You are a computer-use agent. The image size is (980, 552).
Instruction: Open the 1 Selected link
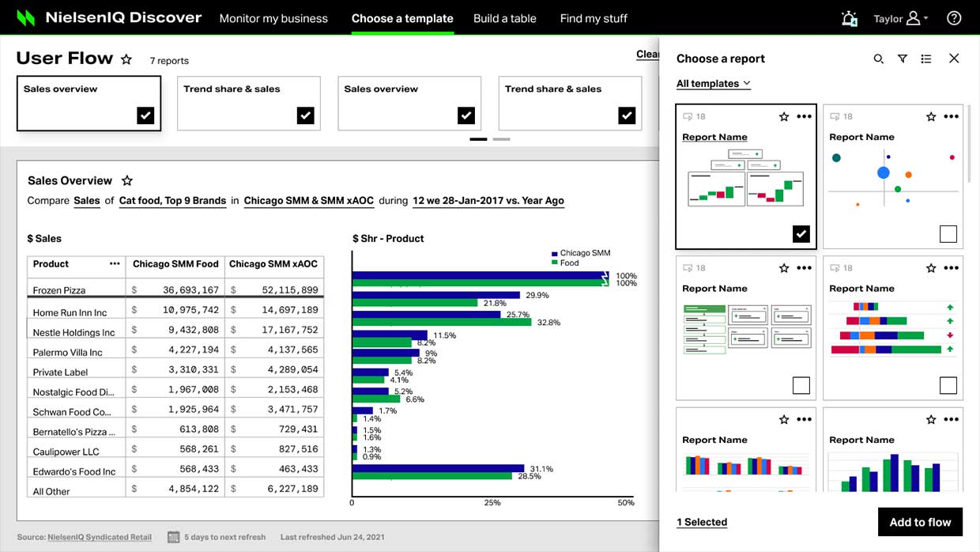(x=702, y=522)
